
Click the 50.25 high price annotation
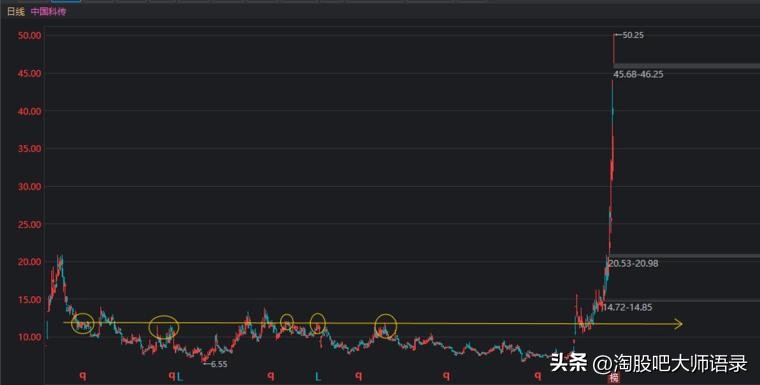pos(633,35)
